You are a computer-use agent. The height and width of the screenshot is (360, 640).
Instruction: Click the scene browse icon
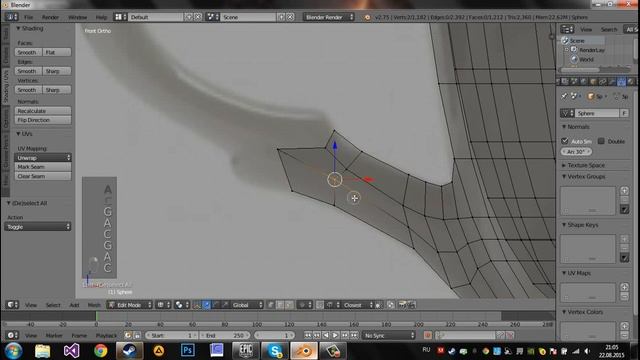click(x=213, y=17)
